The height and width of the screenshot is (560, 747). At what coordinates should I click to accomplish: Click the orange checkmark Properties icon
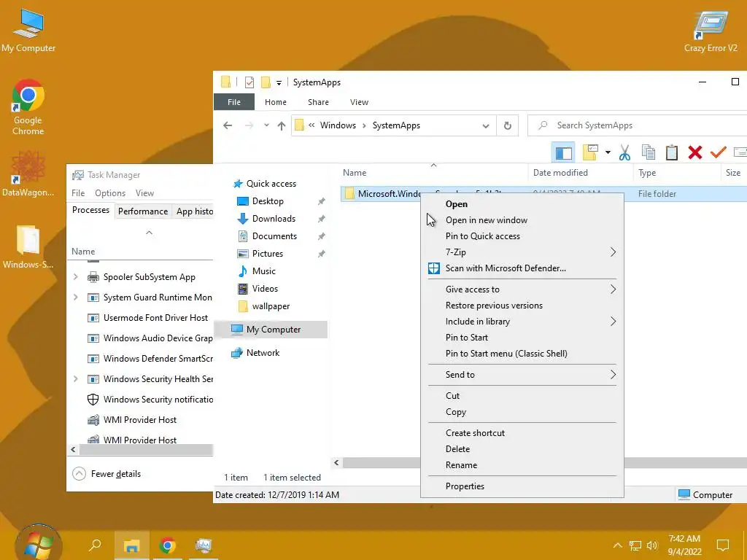pos(718,152)
